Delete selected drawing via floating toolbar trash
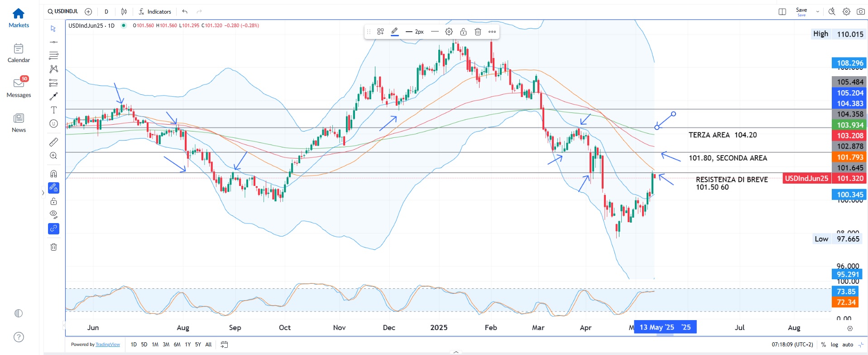 [x=478, y=32]
